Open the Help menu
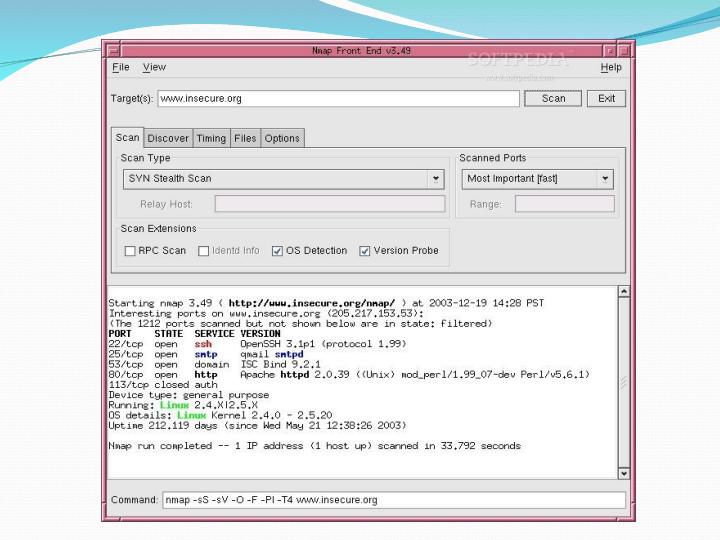Screen dimensions: 720x540 [x=611, y=67]
